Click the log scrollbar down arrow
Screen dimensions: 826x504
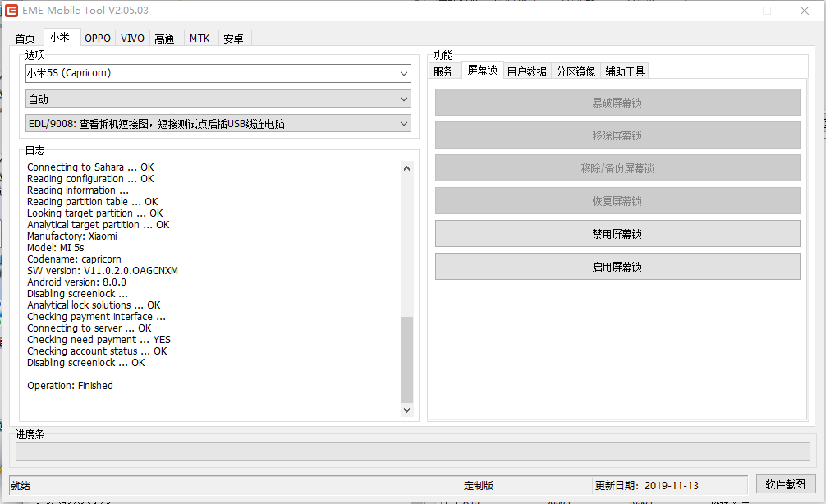(406, 410)
